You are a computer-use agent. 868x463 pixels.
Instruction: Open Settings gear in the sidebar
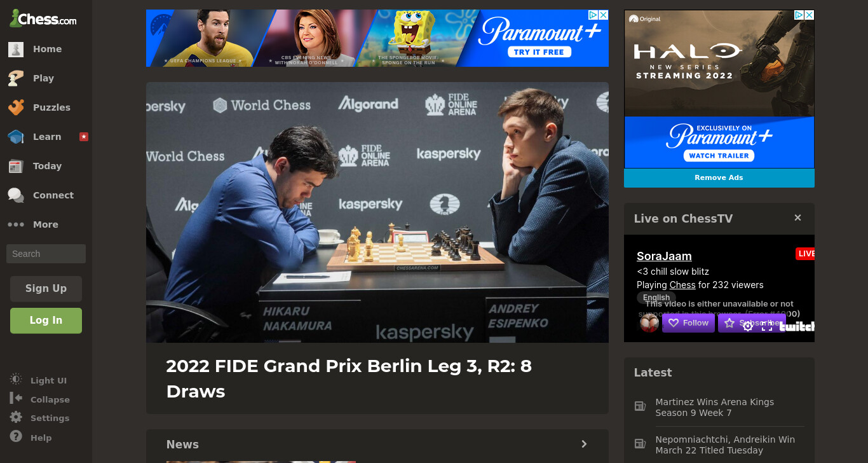pos(16,418)
